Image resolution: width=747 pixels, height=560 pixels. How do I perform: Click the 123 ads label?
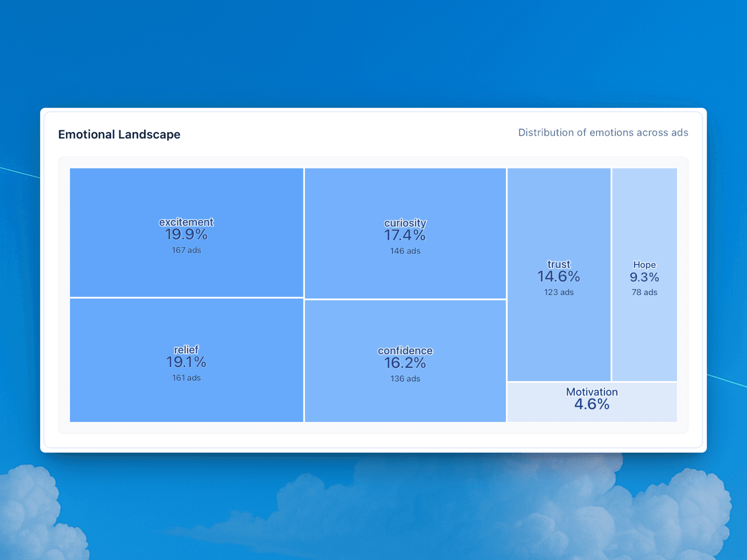[x=559, y=292]
